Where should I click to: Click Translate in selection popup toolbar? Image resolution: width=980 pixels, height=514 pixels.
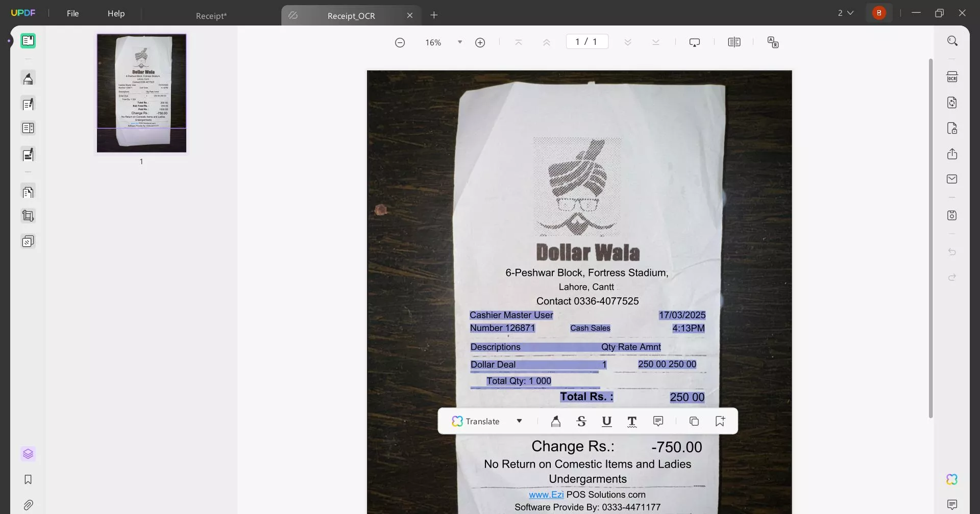(x=476, y=422)
